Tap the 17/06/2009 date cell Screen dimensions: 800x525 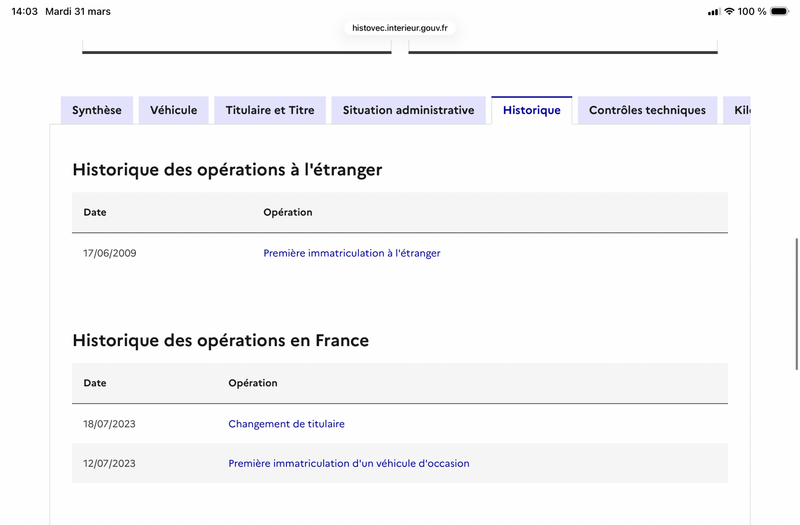110,253
